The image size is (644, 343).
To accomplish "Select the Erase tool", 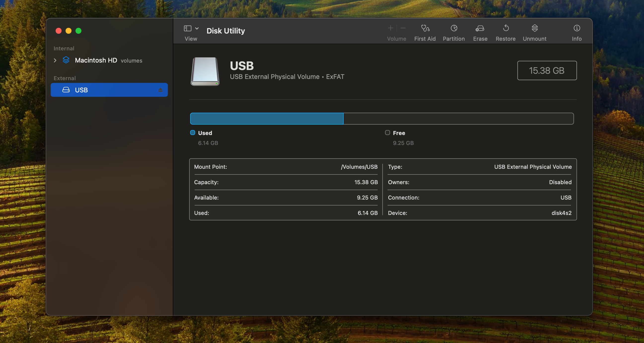I will point(480,32).
